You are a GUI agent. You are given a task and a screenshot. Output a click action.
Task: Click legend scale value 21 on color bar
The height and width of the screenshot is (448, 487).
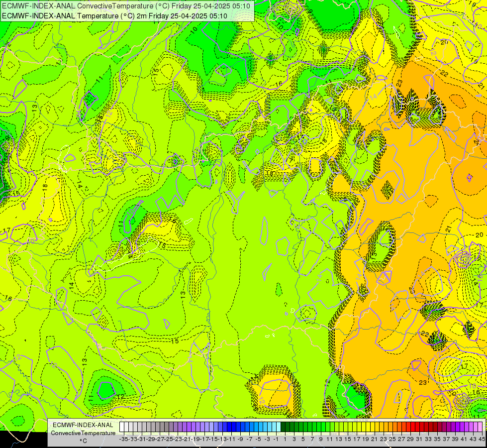(375, 439)
